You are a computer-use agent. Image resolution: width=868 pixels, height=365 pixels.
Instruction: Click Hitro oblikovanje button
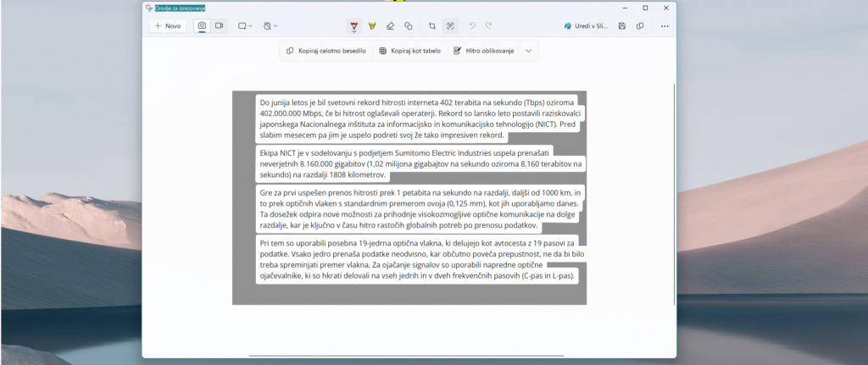484,51
